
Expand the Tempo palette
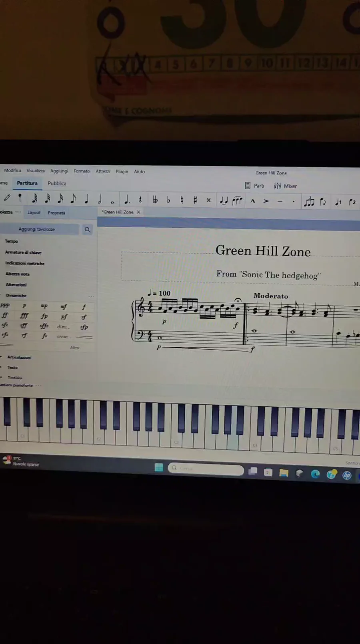pyautogui.click(x=11, y=241)
